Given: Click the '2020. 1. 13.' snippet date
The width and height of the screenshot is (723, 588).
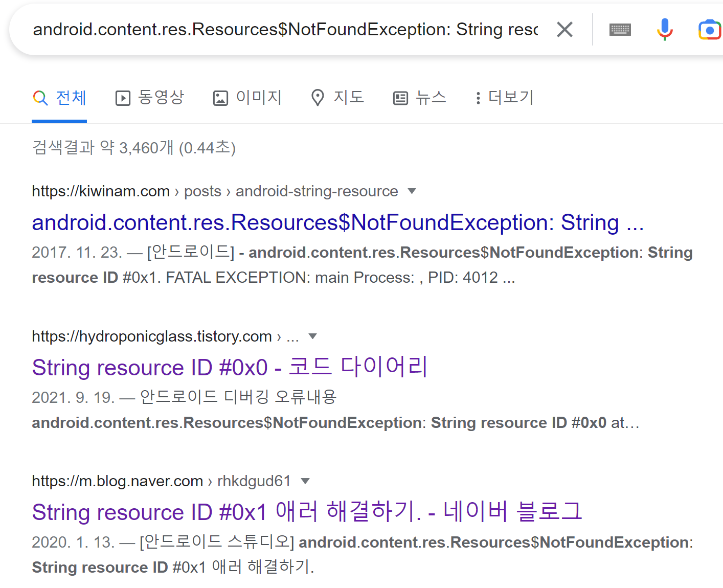Looking at the screenshot, I should (x=73, y=542).
